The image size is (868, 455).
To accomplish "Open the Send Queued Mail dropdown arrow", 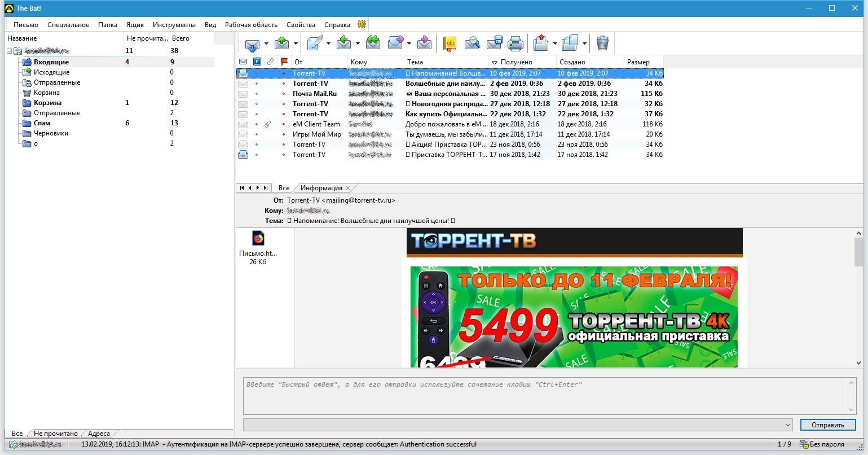I will coord(296,43).
